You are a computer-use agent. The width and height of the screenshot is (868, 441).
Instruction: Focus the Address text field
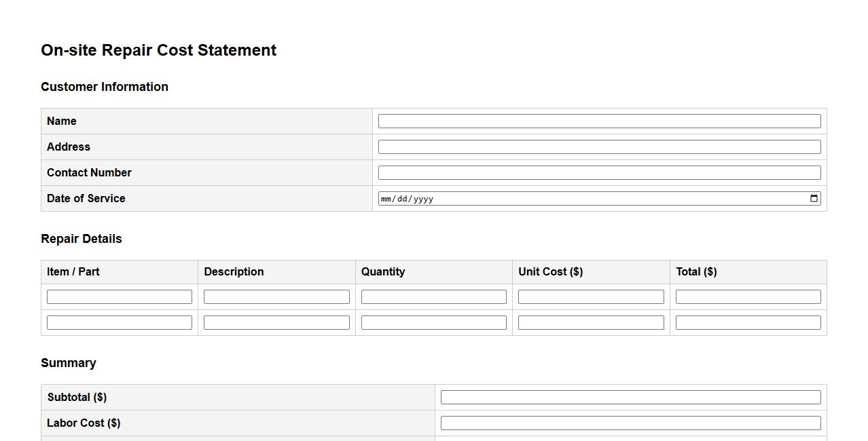(x=599, y=147)
